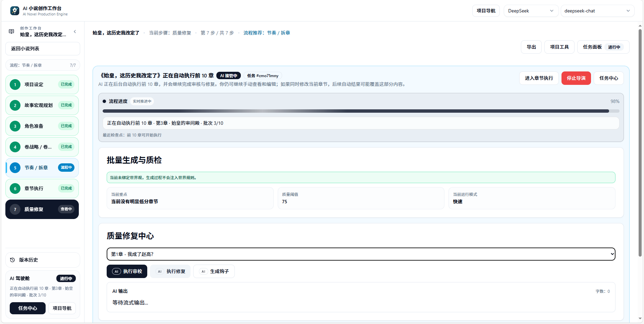Click the AI icon on 执行修复 button
The height and width of the screenshot is (324, 644).
(160, 271)
